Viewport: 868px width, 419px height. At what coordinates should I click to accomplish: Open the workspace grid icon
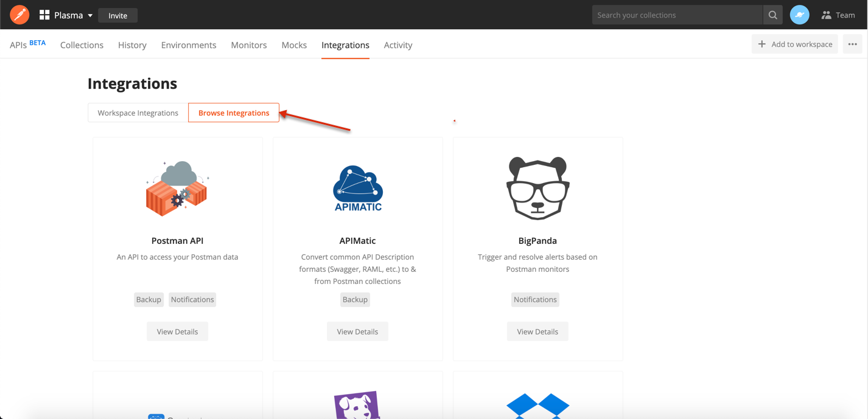point(44,15)
